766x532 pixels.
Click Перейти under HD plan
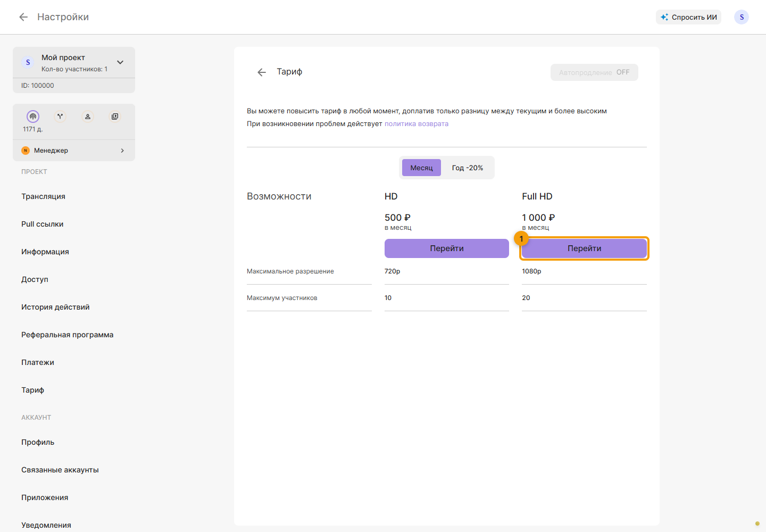coord(447,248)
